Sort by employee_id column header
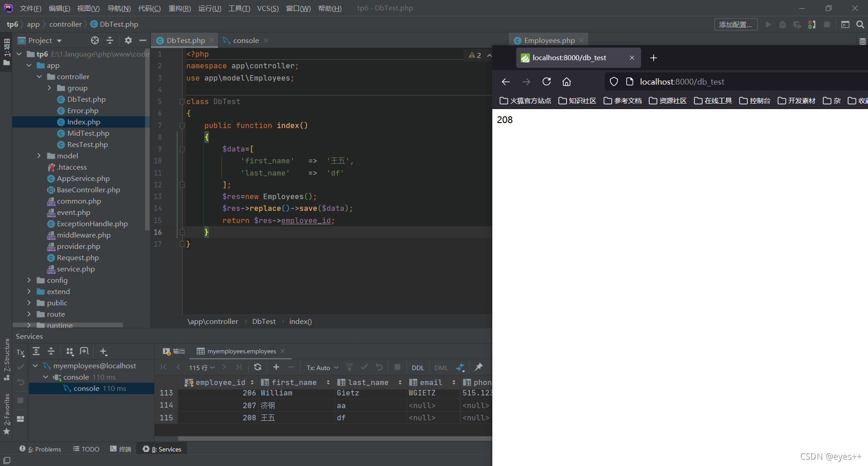This screenshot has height=466, width=868. pyautogui.click(x=220, y=382)
